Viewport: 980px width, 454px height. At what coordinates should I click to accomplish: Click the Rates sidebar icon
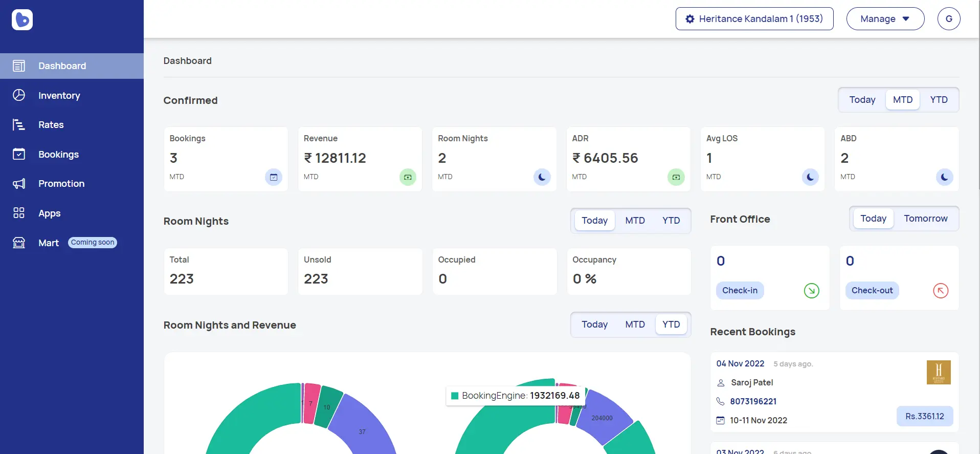coord(19,125)
